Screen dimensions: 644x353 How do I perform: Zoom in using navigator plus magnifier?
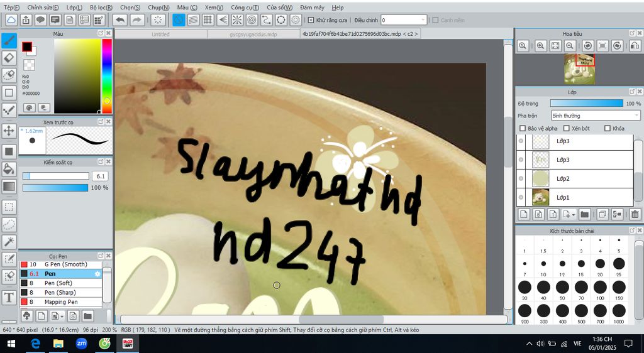540,46
